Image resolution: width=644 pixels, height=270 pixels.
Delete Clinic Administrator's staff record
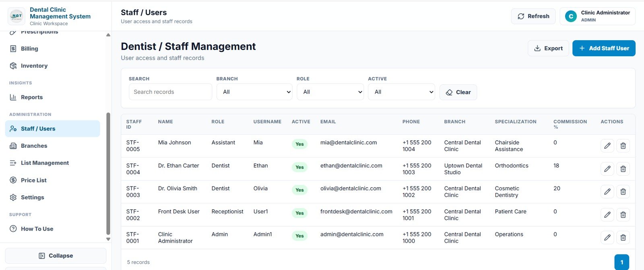tap(623, 238)
